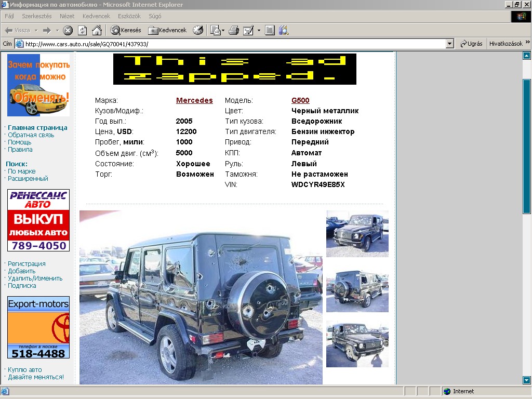
Task: Click the Mail toolbar icon
Action: pos(215,31)
